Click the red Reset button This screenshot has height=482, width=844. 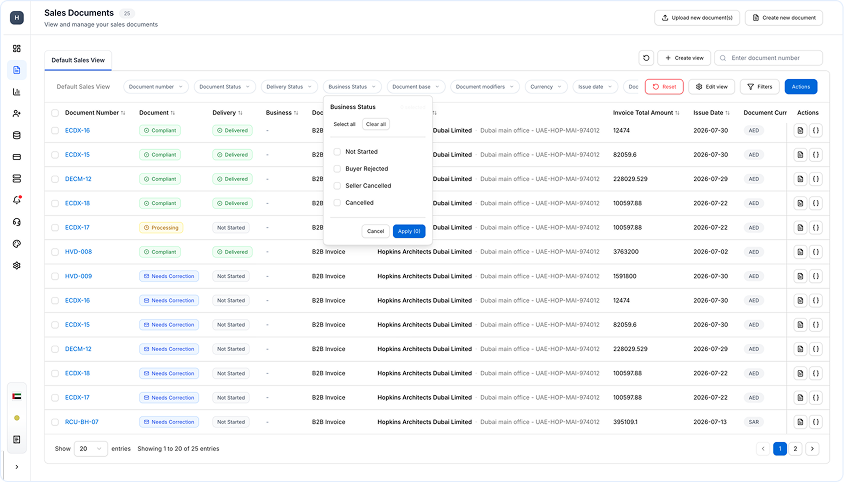pyautogui.click(x=664, y=87)
